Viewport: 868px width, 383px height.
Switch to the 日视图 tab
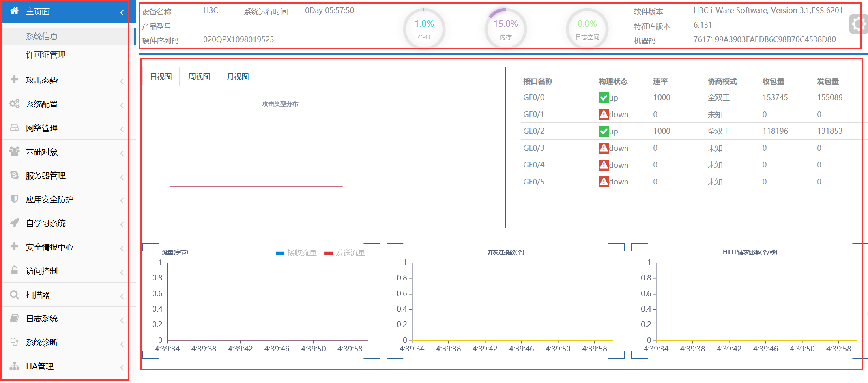(161, 77)
